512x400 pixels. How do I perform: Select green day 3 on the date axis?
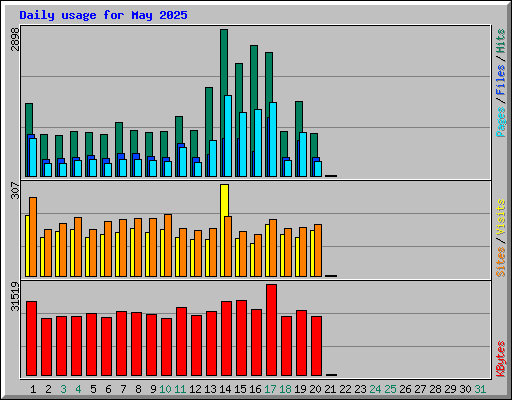63,389
